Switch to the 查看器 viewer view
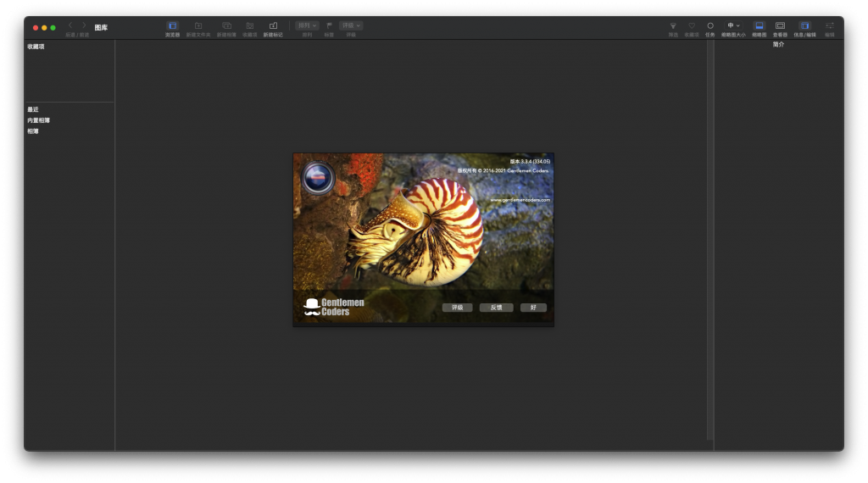The image size is (868, 483). tap(780, 26)
